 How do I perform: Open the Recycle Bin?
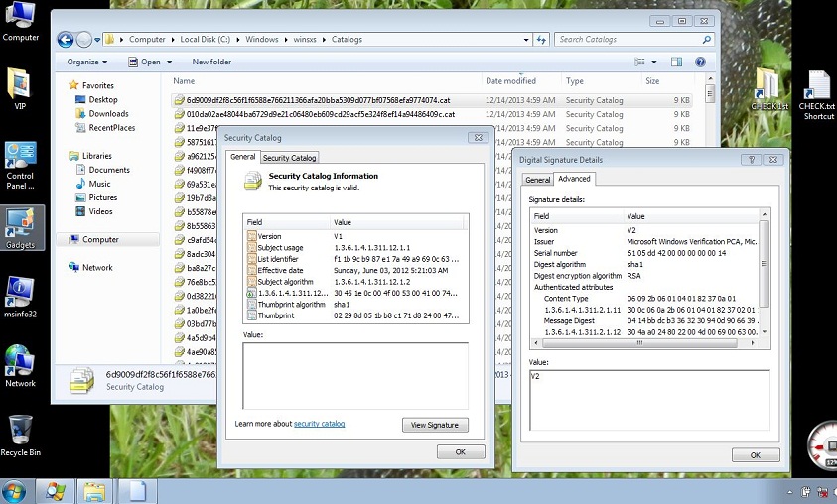click(20, 436)
